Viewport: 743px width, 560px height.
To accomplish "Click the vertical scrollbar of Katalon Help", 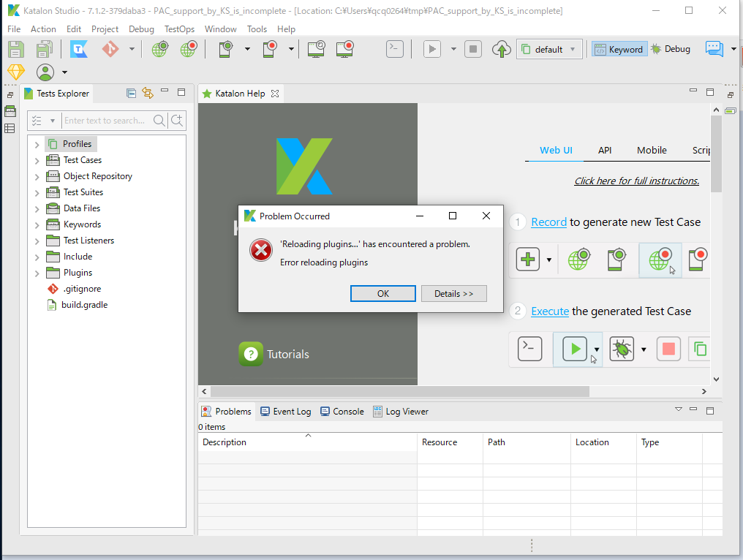I will [716, 154].
